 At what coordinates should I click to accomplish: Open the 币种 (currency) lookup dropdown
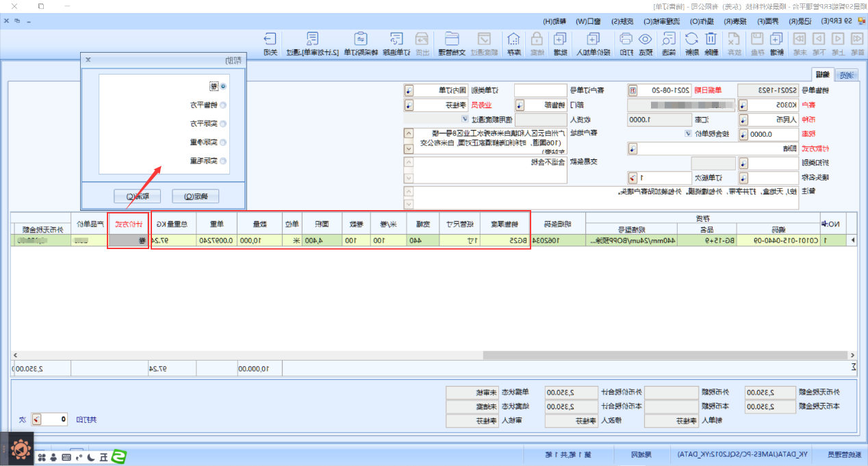743,120
